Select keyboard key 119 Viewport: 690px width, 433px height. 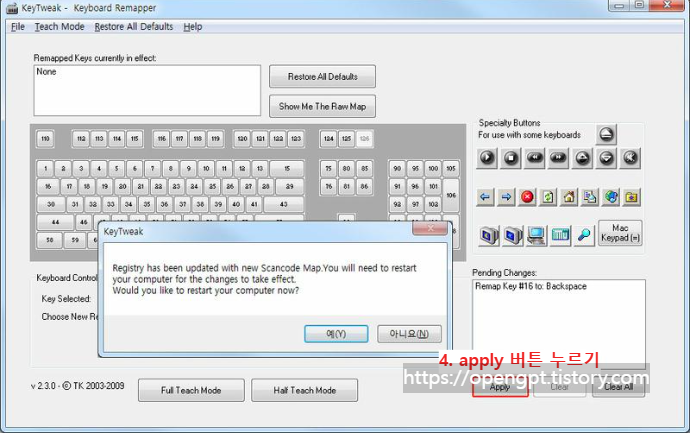216,139
